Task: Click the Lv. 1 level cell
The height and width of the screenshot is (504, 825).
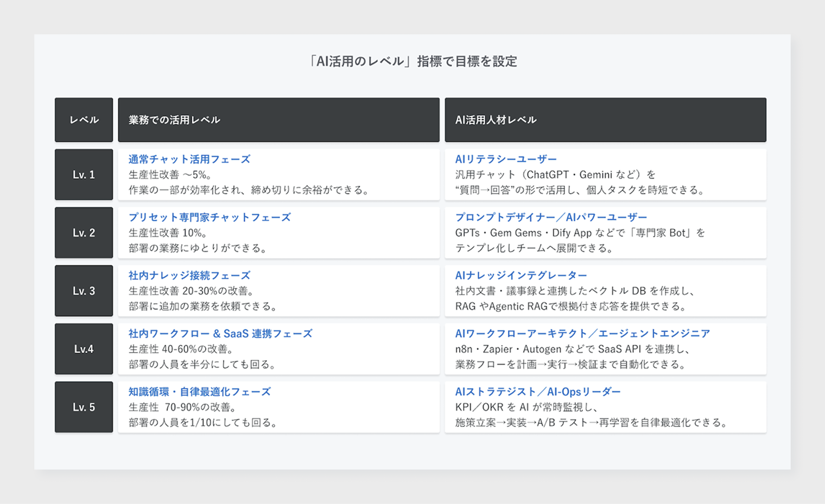Action: (84, 174)
